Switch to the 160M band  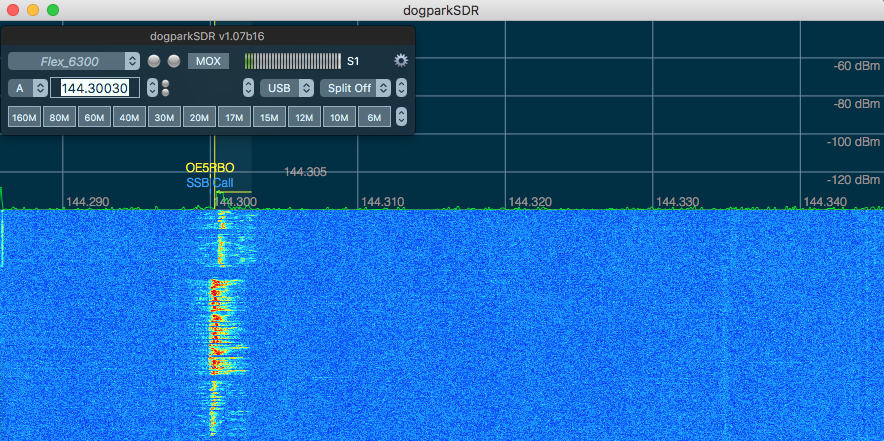click(24, 118)
